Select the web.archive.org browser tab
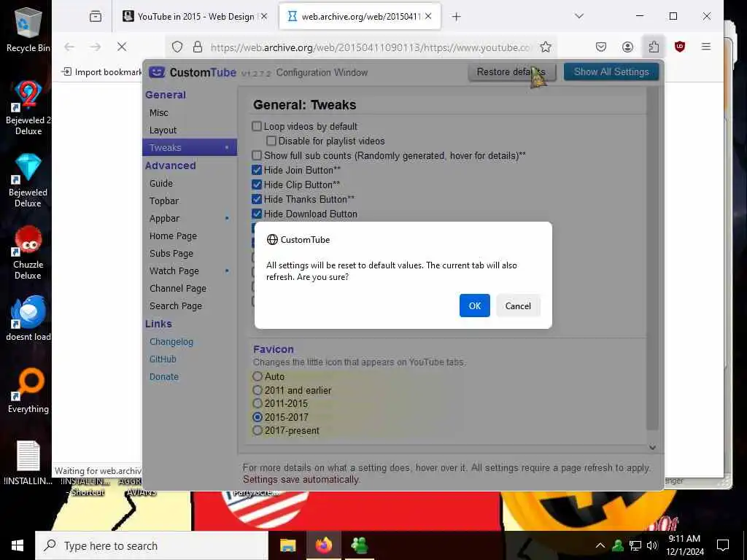The height and width of the screenshot is (560, 747). pyautogui.click(x=360, y=17)
